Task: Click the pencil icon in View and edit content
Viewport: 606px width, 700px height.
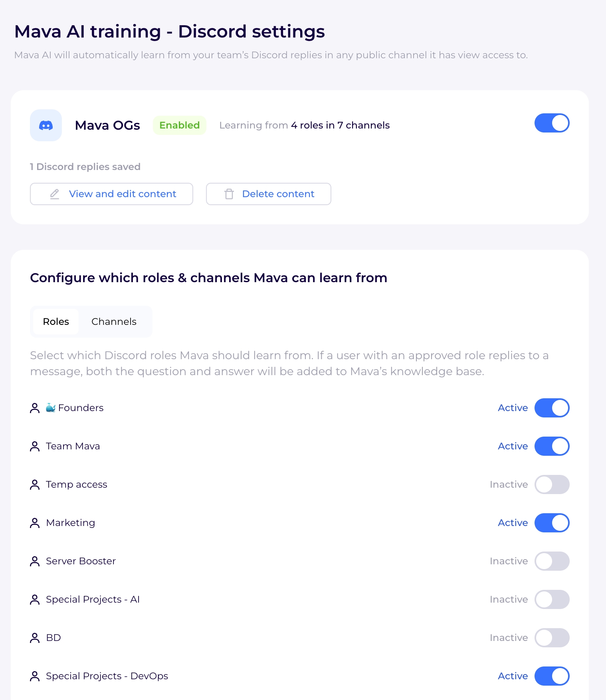Action: pyautogui.click(x=55, y=194)
